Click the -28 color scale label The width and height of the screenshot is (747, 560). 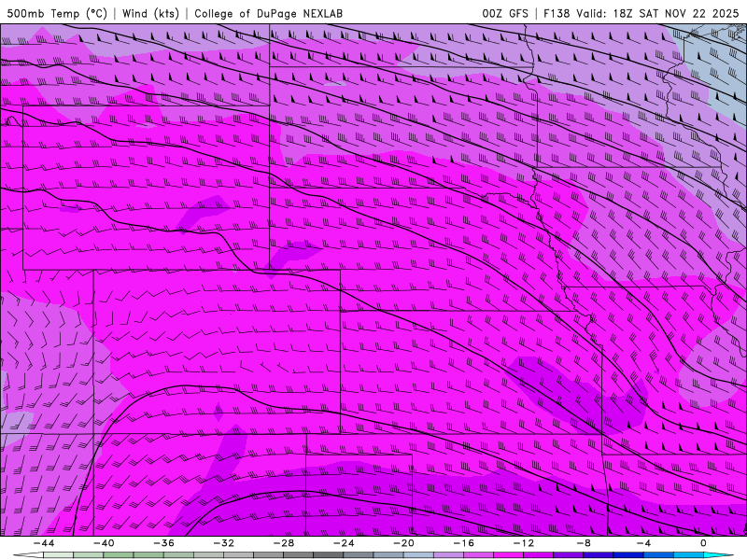click(284, 543)
